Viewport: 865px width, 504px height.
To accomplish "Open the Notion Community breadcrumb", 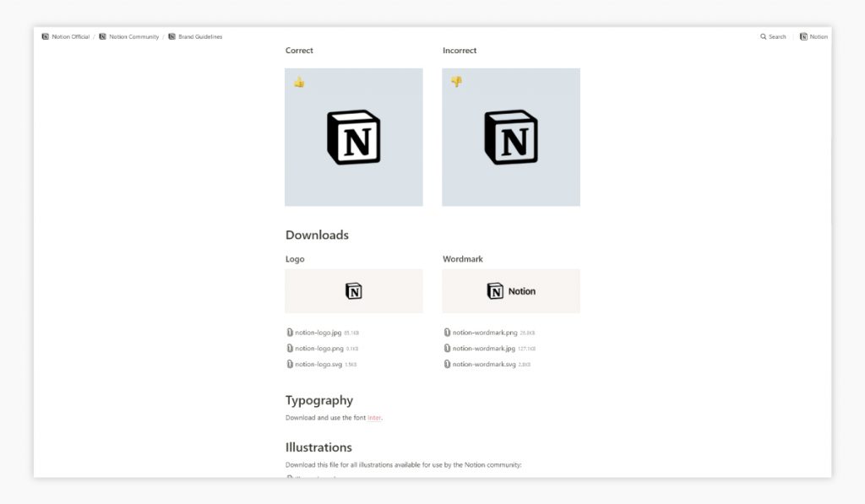I will (133, 37).
